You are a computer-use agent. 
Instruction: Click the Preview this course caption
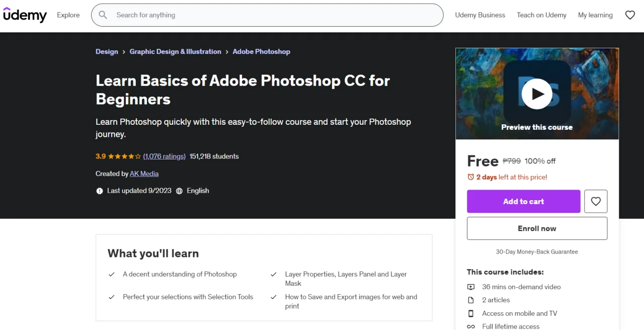(x=537, y=127)
